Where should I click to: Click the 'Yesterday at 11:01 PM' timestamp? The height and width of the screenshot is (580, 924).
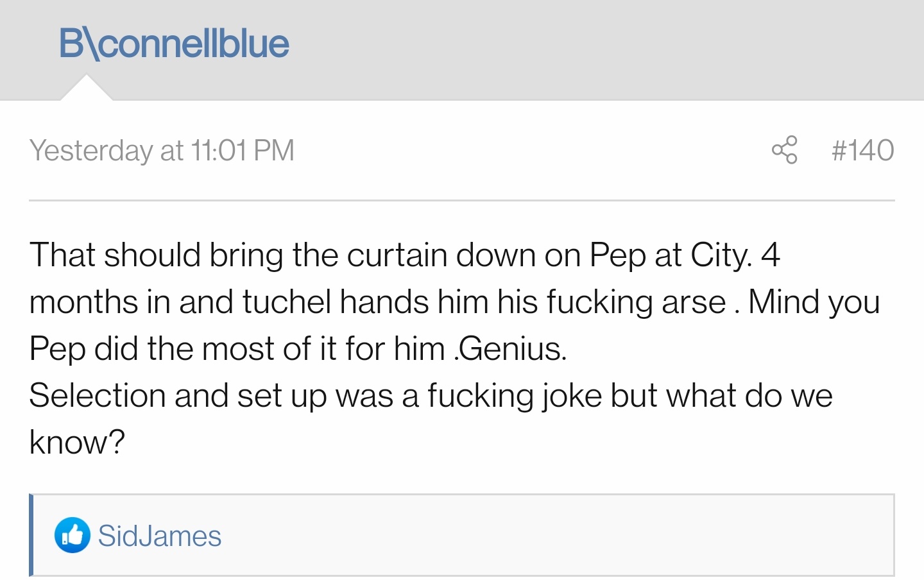[x=162, y=151]
